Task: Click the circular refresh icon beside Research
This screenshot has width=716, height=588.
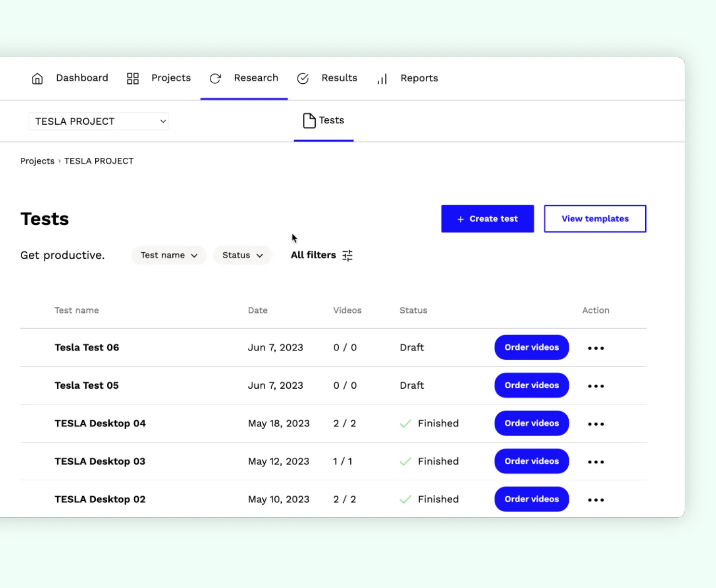Action: pyautogui.click(x=215, y=78)
